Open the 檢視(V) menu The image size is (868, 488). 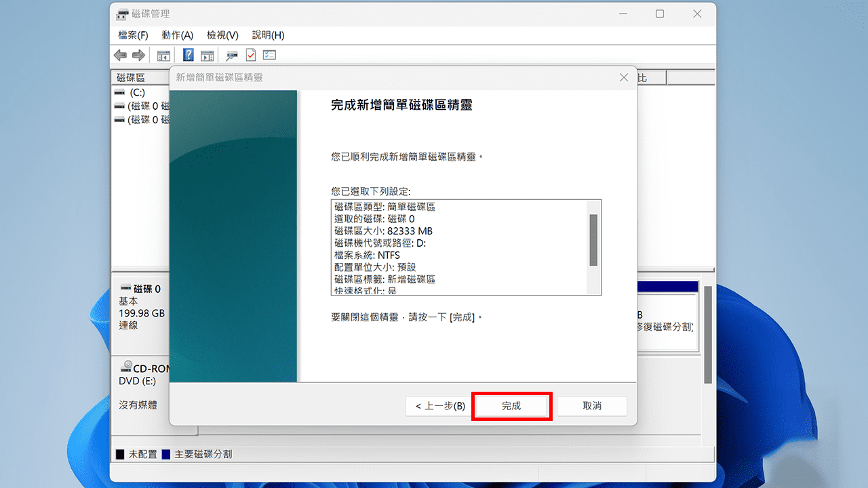tap(222, 35)
